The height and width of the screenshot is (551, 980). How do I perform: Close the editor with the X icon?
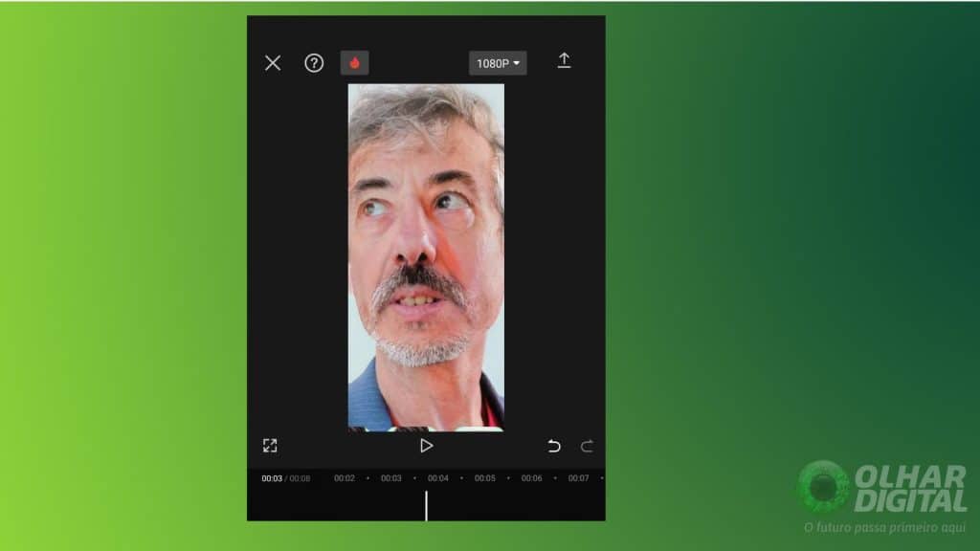[x=273, y=63]
